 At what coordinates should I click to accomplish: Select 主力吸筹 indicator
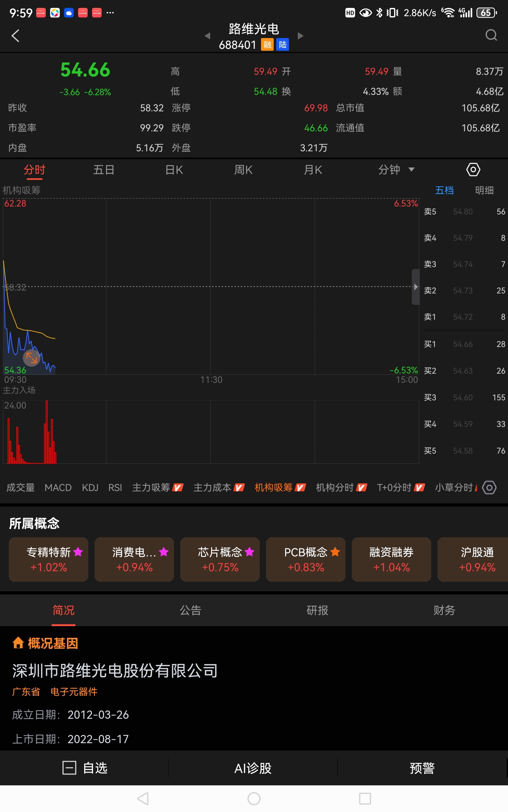157,488
